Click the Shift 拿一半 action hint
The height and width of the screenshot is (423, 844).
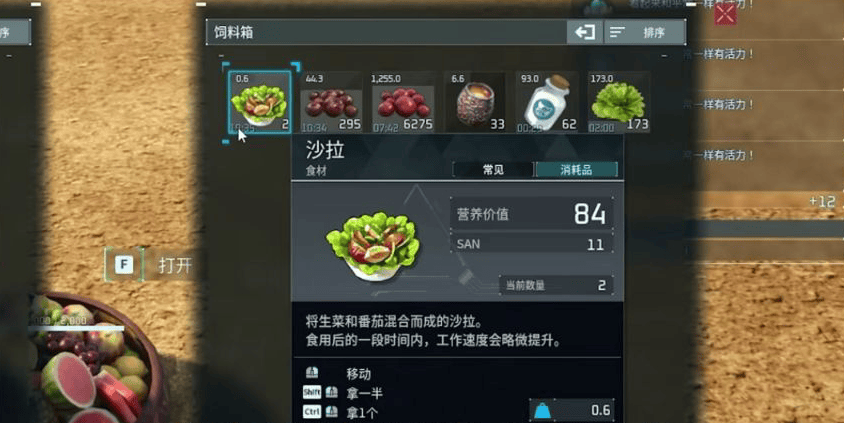(343, 393)
